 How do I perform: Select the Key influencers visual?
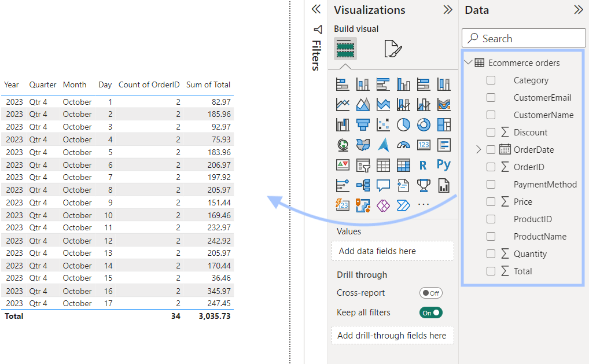(x=343, y=186)
